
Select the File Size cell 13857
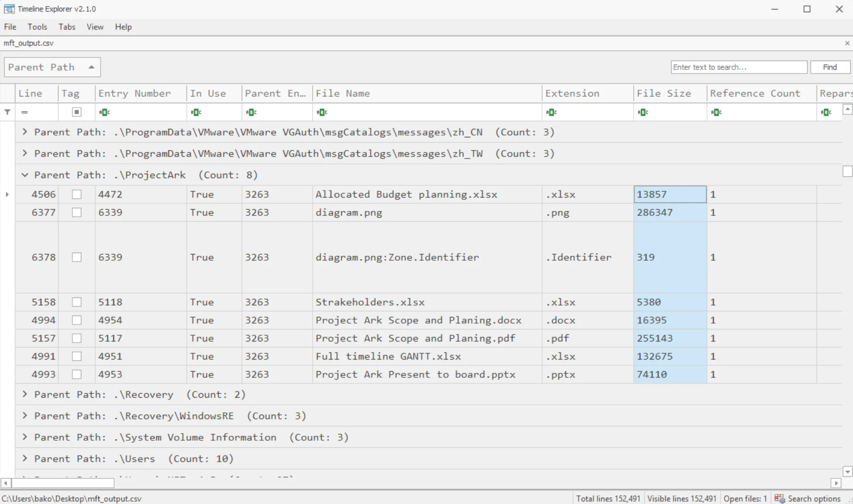[x=670, y=194]
